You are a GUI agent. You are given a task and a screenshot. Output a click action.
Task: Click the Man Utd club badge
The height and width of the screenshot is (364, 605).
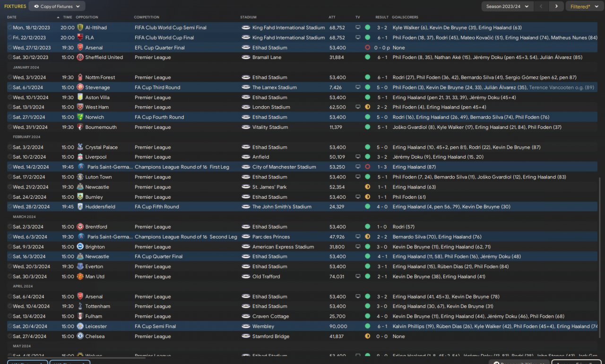pos(80,277)
